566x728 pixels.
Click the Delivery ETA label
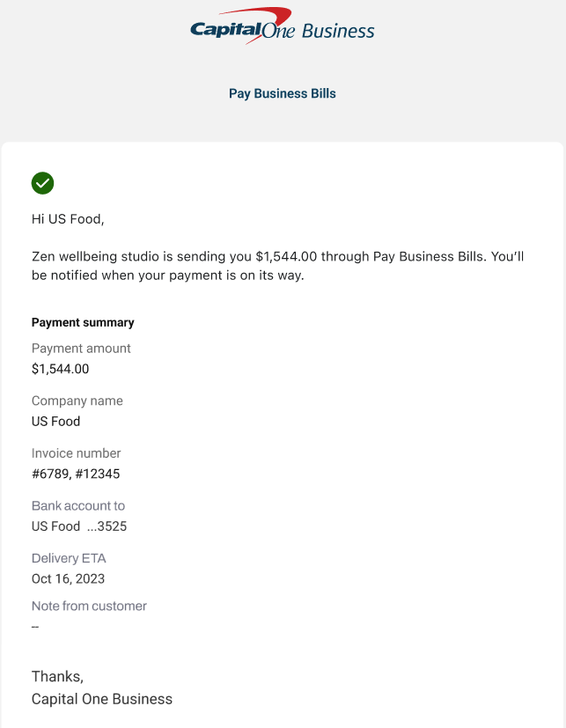coord(68,558)
